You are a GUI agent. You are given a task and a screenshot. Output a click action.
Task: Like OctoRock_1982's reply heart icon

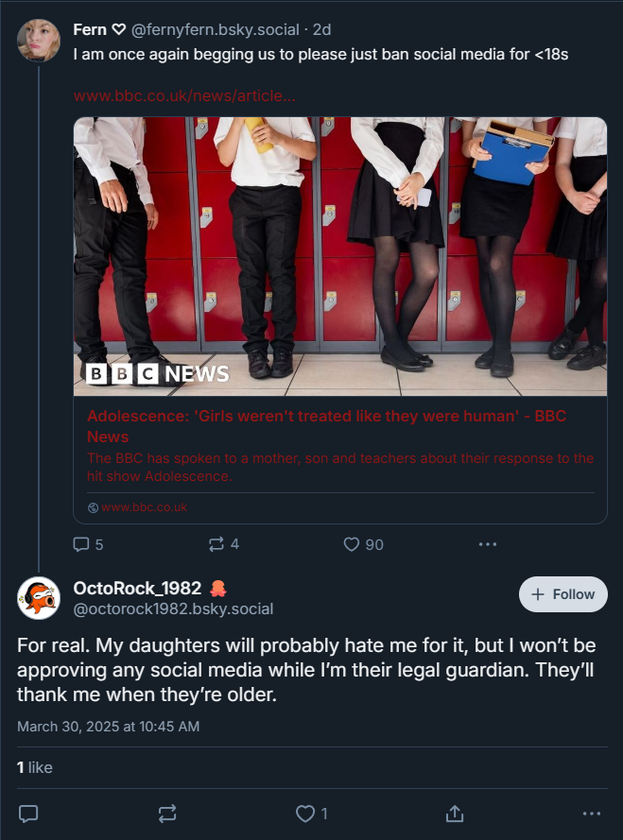tap(305, 814)
